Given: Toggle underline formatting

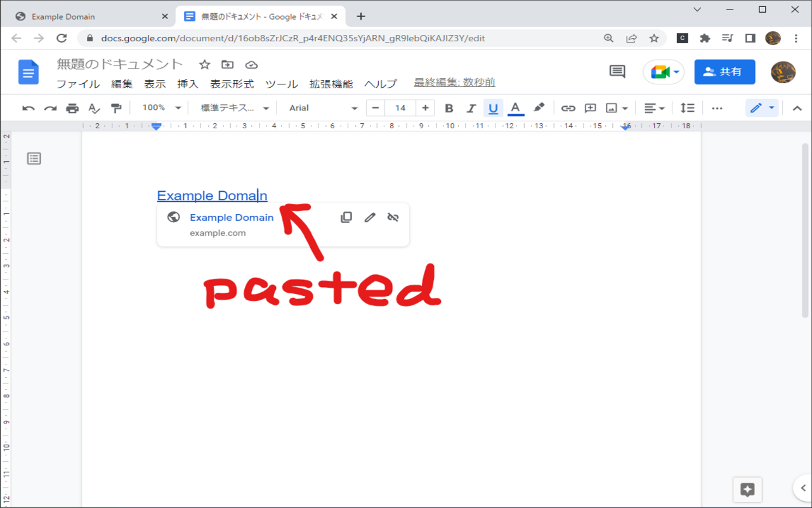Looking at the screenshot, I should (493, 109).
